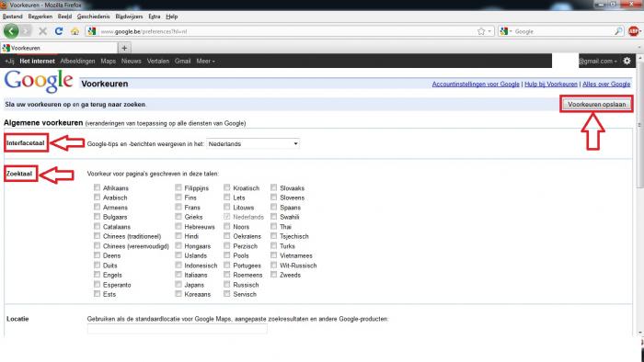Open the gmail.com account dropdown
The height and width of the screenshot is (362, 644).
[598, 61]
